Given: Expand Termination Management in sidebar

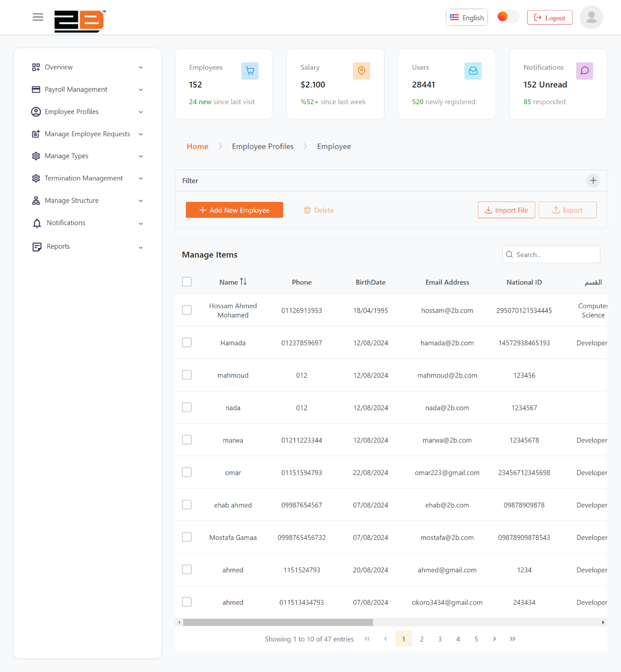Looking at the screenshot, I should pos(87,178).
